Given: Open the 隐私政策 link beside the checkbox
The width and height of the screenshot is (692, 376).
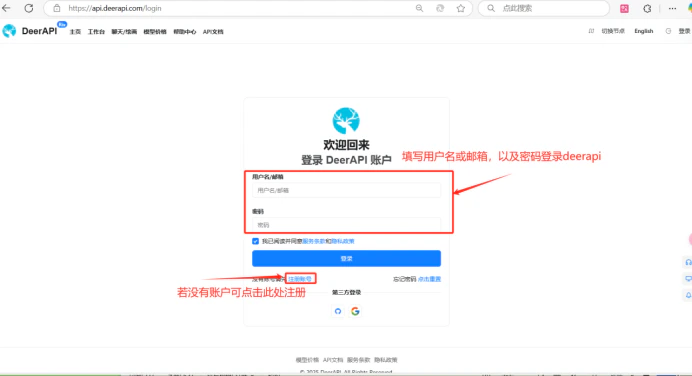Looking at the screenshot, I should 343,241.
